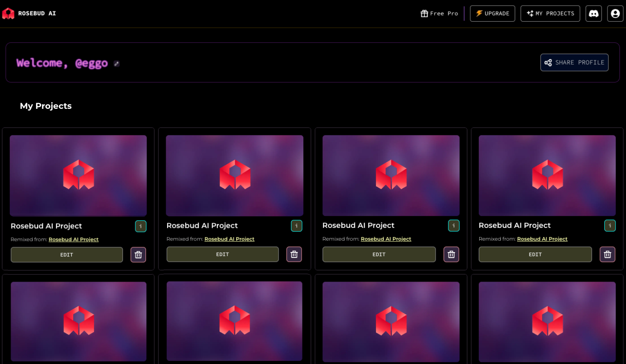Open the second project's thumbnail in top row
This screenshot has width=626, height=364.
(235, 175)
